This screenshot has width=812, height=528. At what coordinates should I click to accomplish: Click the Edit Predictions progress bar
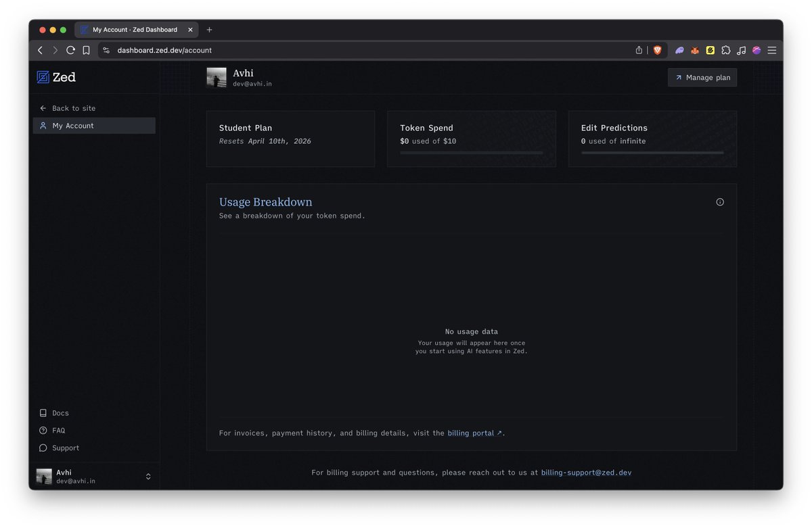coord(652,153)
